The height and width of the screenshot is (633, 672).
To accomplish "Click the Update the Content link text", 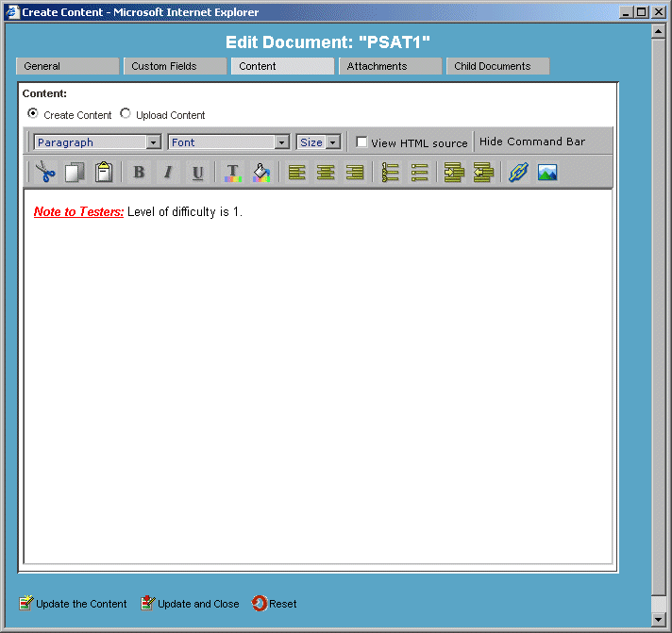I will pyautogui.click(x=81, y=604).
